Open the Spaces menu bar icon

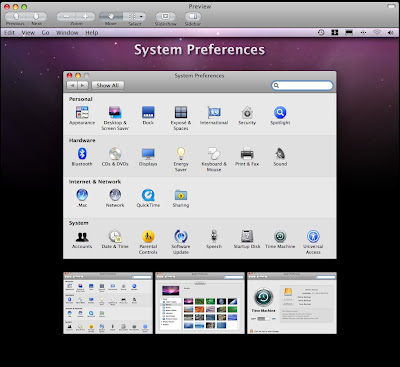pos(335,32)
